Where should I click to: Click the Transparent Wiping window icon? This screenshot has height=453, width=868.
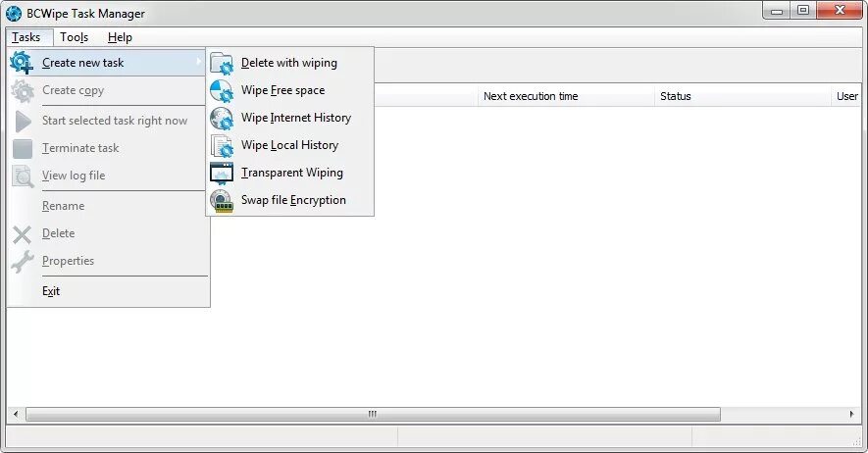(x=222, y=173)
